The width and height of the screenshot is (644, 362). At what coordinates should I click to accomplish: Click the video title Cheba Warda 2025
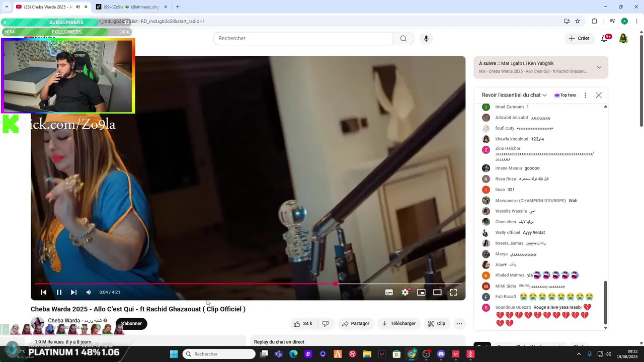[138, 309]
